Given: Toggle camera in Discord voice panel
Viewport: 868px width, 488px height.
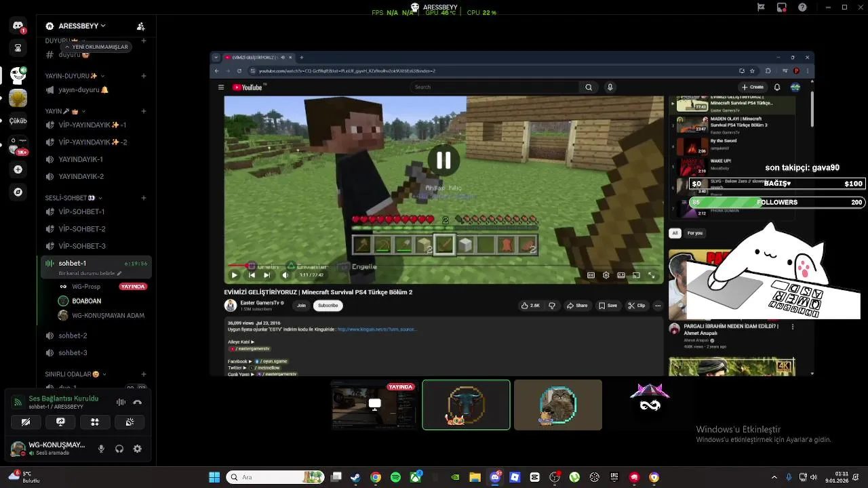Looking at the screenshot, I should pos(26,422).
